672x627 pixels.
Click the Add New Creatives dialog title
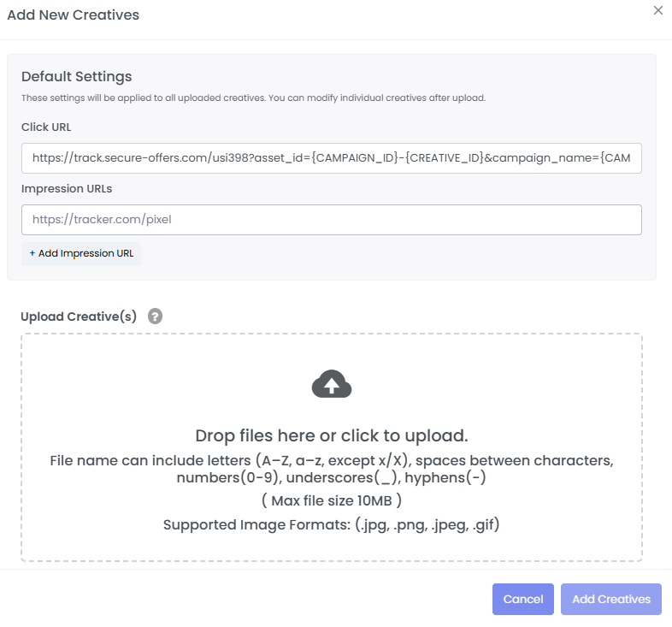click(x=73, y=15)
